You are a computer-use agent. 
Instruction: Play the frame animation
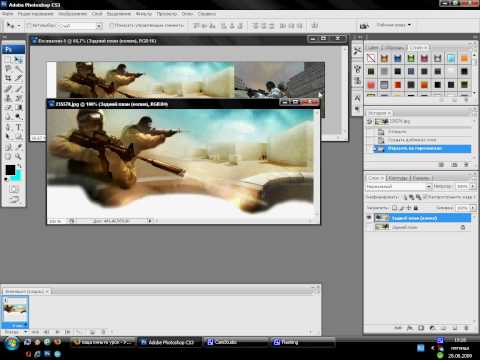57,332
